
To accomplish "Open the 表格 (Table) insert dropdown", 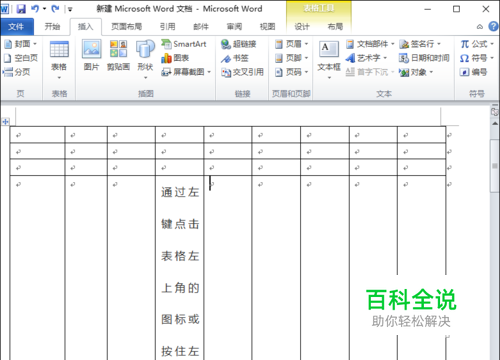I will [x=59, y=60].
